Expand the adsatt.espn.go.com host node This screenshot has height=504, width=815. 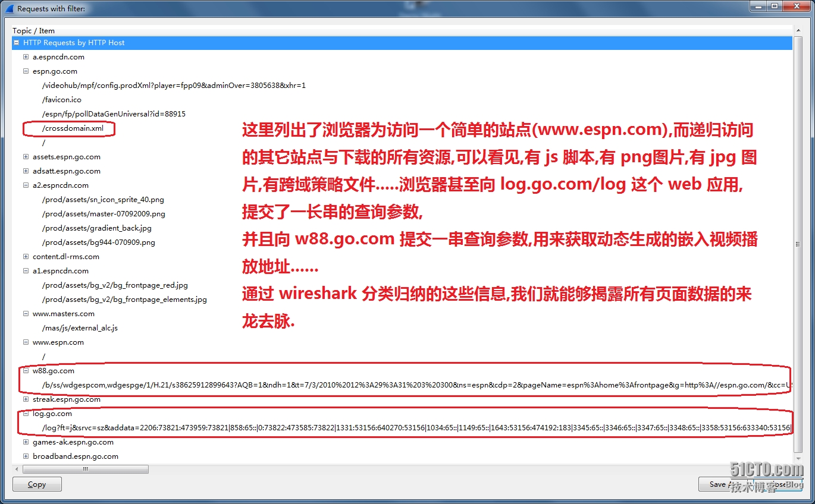tap(26, 171)
